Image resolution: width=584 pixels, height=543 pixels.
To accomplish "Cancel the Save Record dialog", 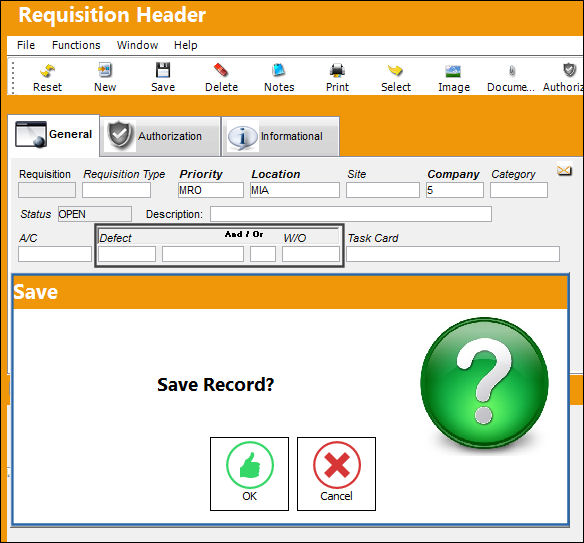I will click(x=336, y=474).
